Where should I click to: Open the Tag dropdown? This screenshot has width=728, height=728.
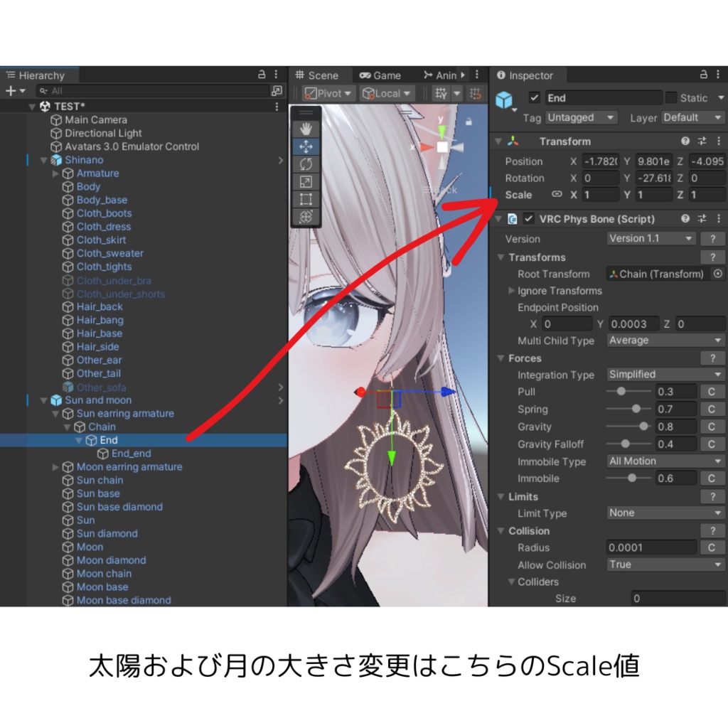click(x=581, y=117)
